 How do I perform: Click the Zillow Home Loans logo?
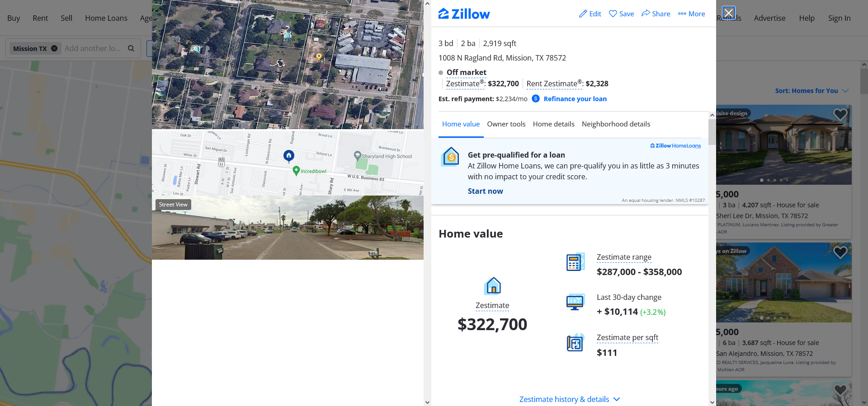point(675,145)
